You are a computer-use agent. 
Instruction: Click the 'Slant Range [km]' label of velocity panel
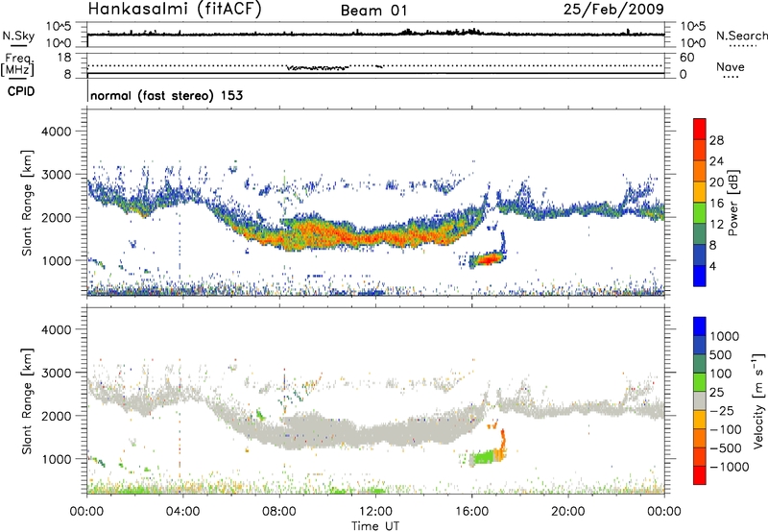tap(27, 400)
